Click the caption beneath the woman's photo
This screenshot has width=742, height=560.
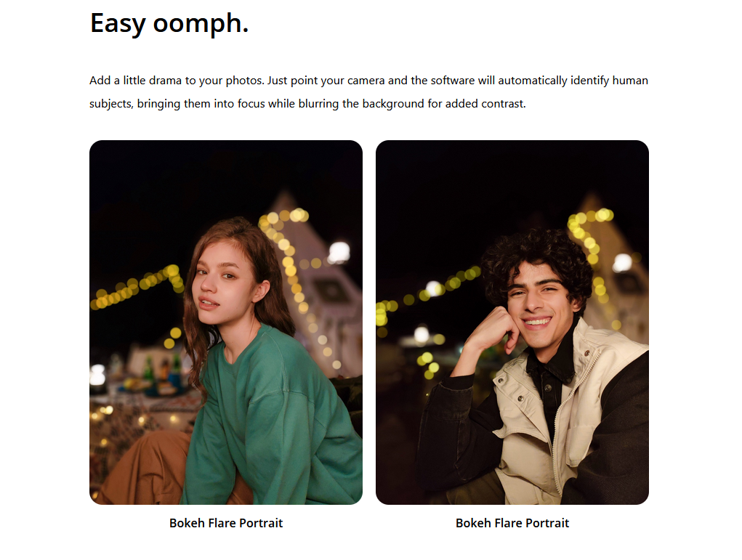point(226,523)
